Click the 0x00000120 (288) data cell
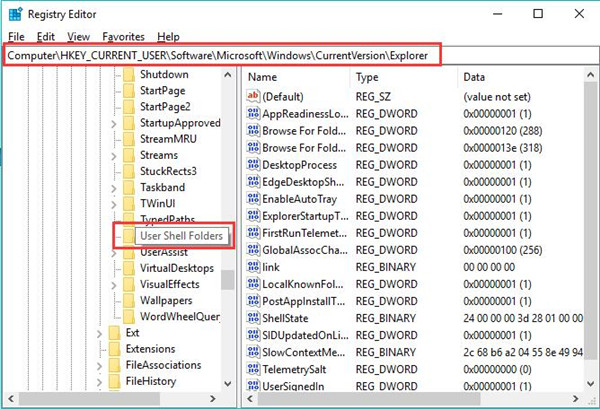 502,130
